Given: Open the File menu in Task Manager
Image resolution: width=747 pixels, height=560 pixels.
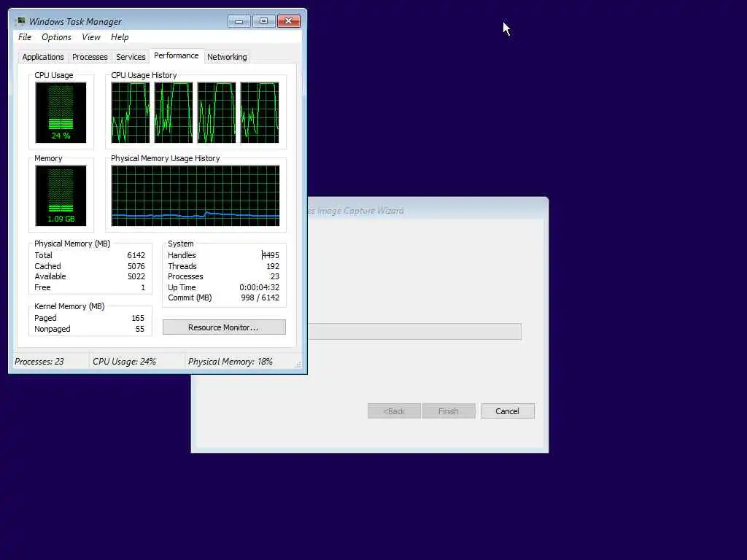Looking at the screenshot, I should coord(25,37).
